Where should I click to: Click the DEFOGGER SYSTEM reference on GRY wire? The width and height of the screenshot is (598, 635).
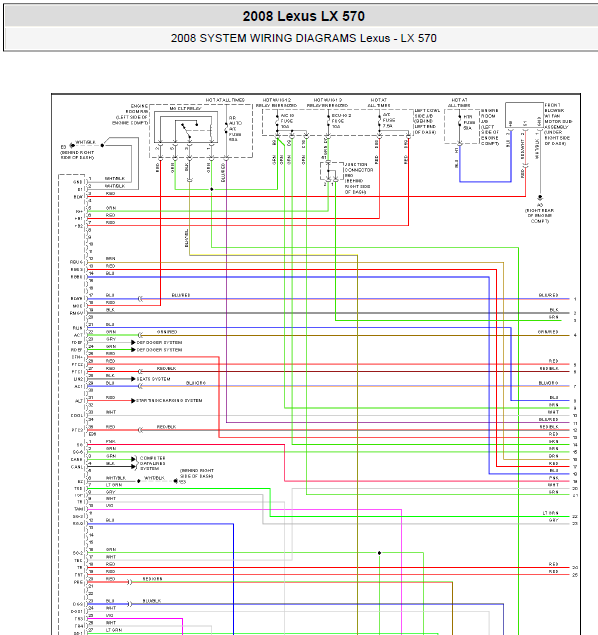(x=159, y=342)
